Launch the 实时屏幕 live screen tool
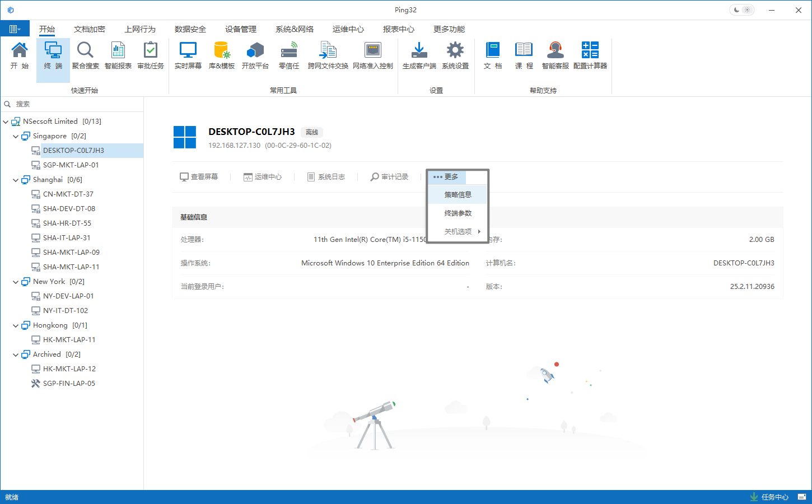This screenshot has width=812, height=504. click(188, 55)
